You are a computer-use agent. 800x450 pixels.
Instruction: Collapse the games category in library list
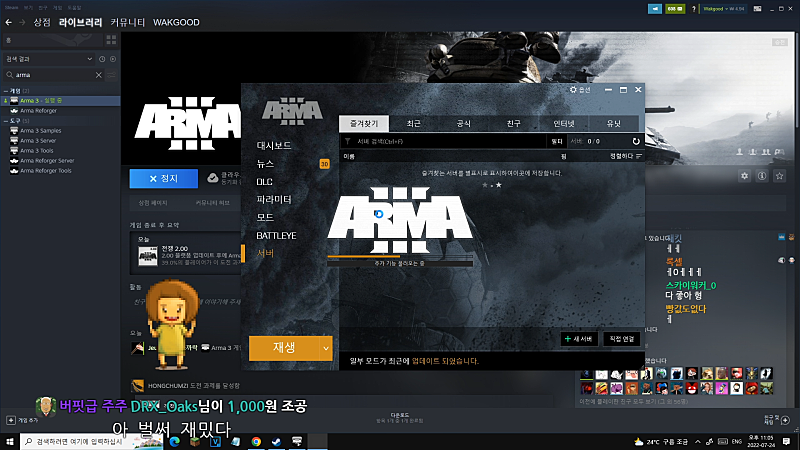click(x=6, y=91)
